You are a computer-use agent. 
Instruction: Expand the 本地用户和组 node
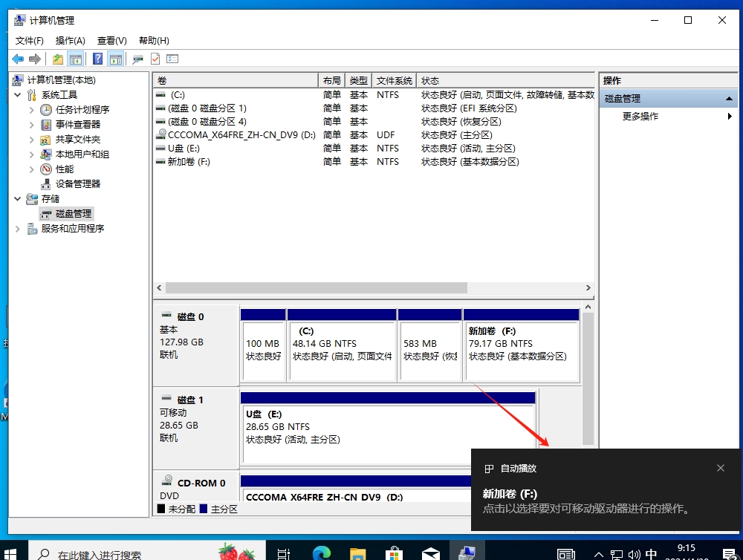[31, 154]
